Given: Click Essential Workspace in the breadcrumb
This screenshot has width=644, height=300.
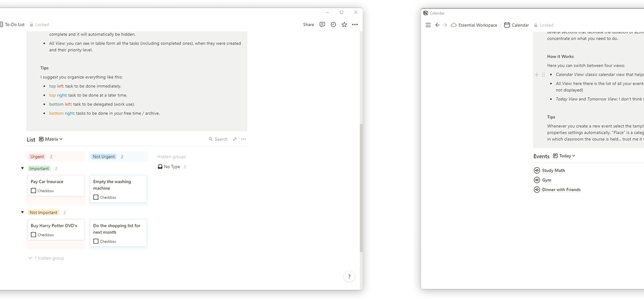Looking at the screenshot, I should click(477, 25).
